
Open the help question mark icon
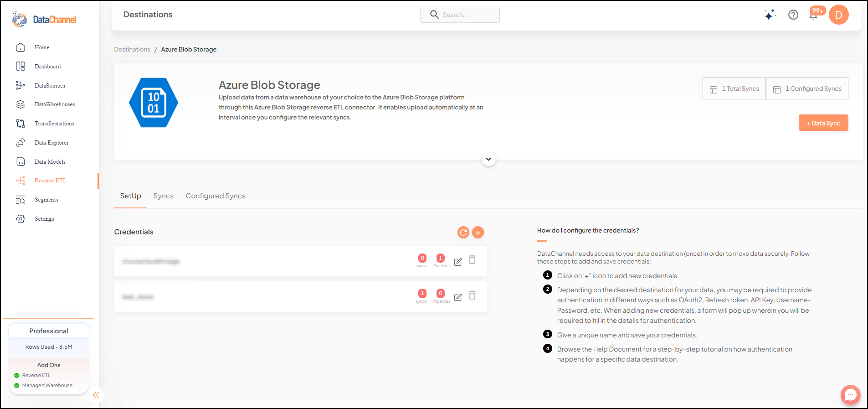793,15
